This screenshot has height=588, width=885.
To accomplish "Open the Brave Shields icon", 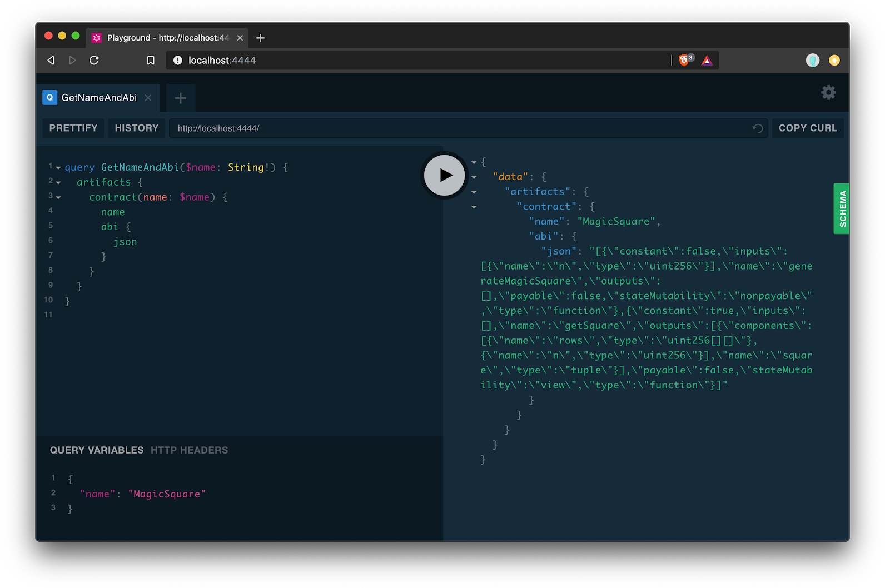I will point(685,60).
